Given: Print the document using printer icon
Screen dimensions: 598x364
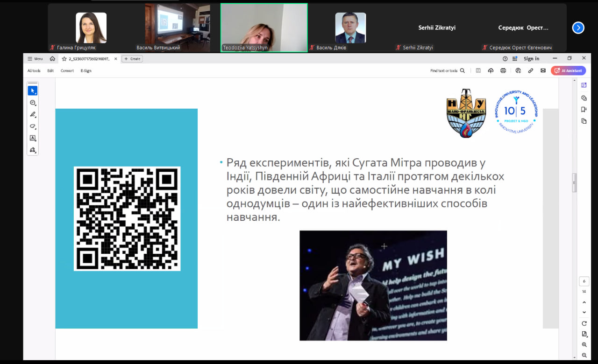Looking at the screenshot, I should coord(503,71).
